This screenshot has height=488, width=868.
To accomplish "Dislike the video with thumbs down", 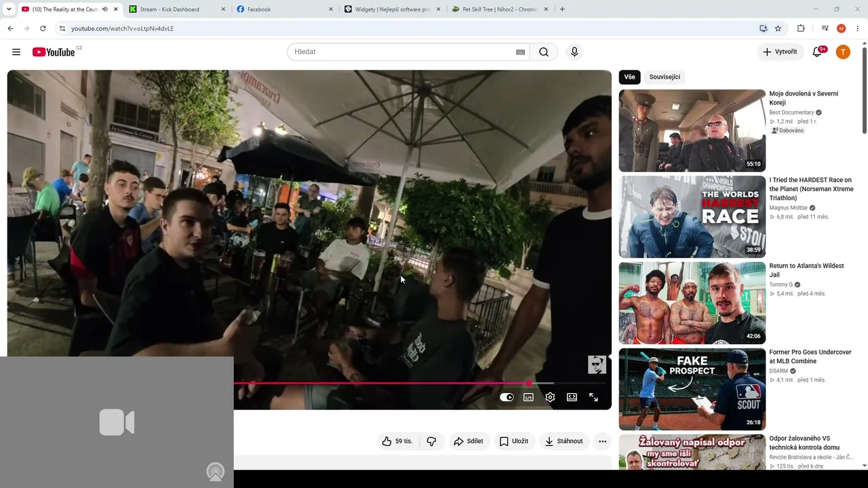I will pyautogui.click(x=431, y=441).
